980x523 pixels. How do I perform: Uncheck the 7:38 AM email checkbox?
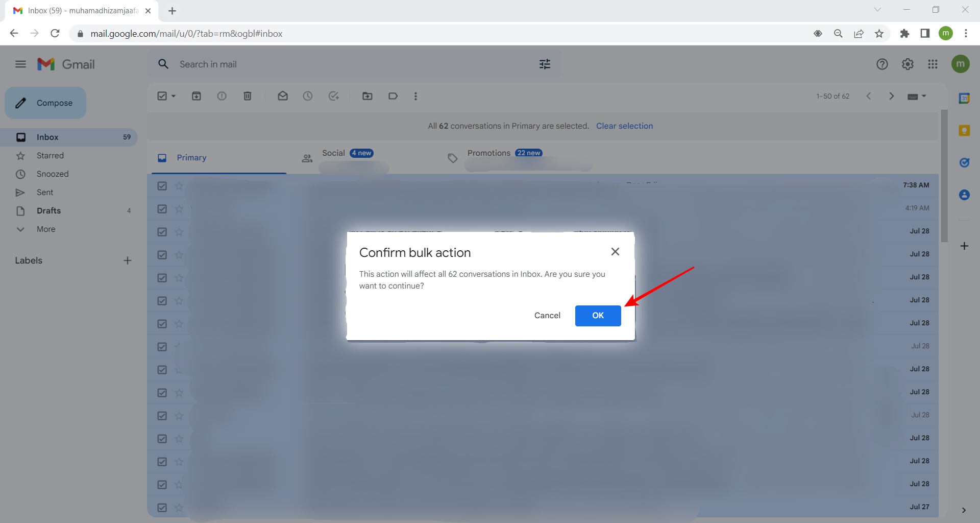tap(162, 186)
